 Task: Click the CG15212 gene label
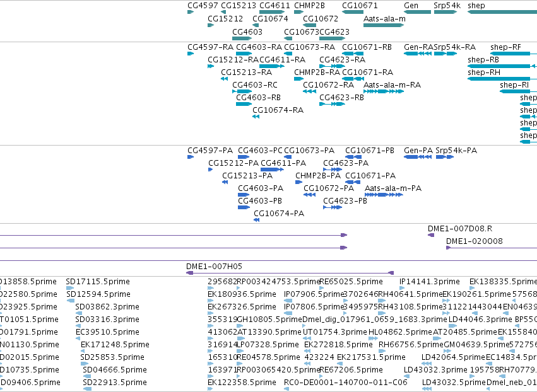coord(225,19)
